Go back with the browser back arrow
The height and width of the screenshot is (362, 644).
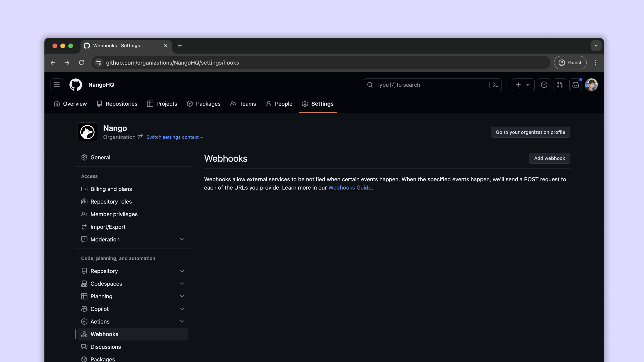53,63
